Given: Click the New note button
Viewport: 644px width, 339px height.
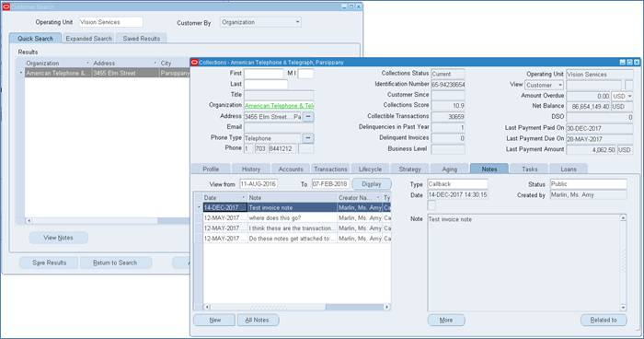Looking at the screenshot, I should point(214,320).
